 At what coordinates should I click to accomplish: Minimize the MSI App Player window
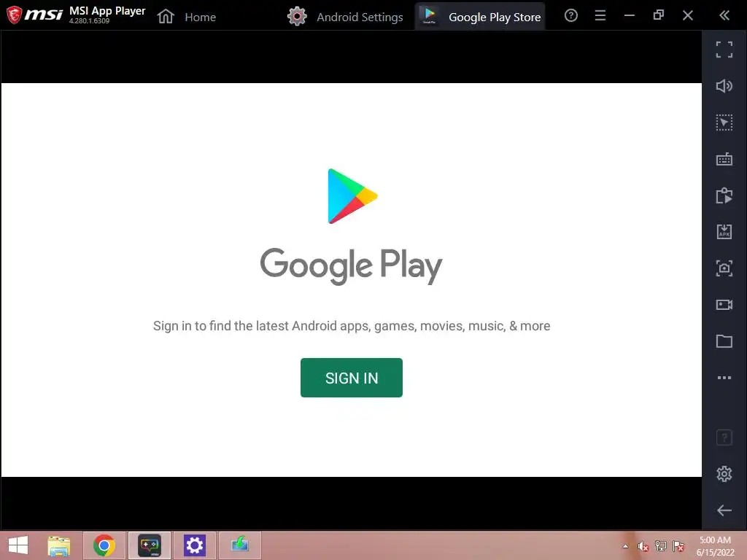click(630, 16)
